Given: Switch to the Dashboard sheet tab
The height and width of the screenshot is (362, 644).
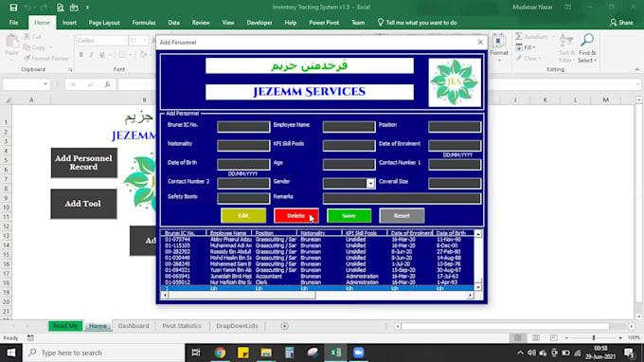Looking at the screenshot, I should click(x=134, y=326).
